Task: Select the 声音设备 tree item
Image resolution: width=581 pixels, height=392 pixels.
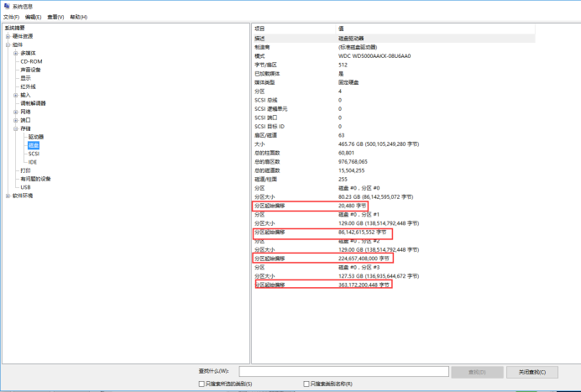Action: pyautogui.click(x=30, y=70)
